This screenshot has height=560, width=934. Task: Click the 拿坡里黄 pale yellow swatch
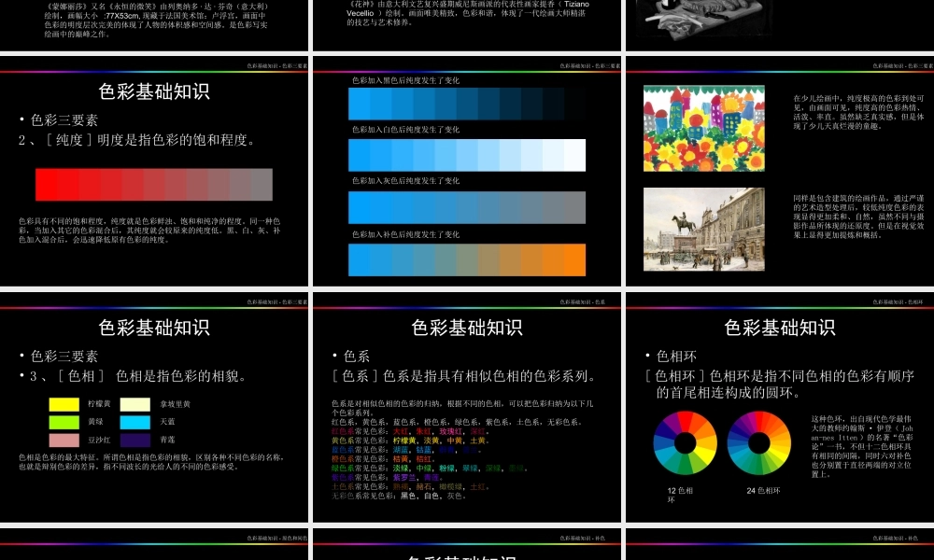click(x=135, y=405)
